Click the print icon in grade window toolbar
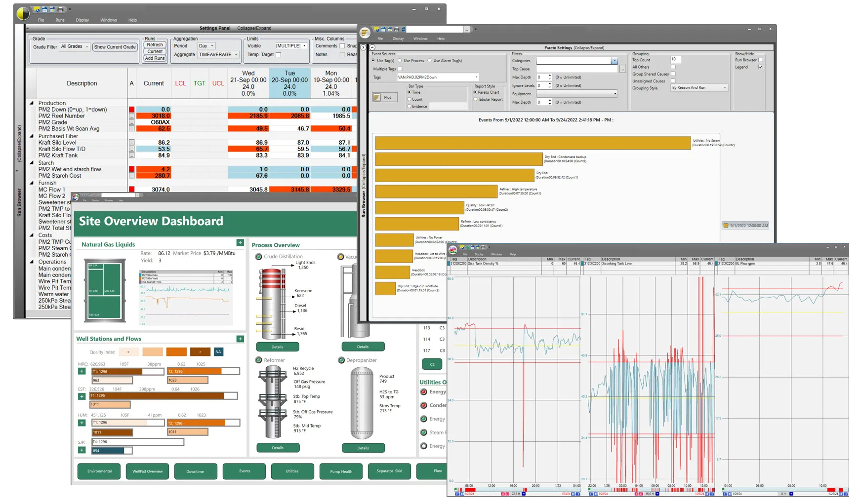The height and width of the screenshot is (504, 861). (x=60, y=9)
